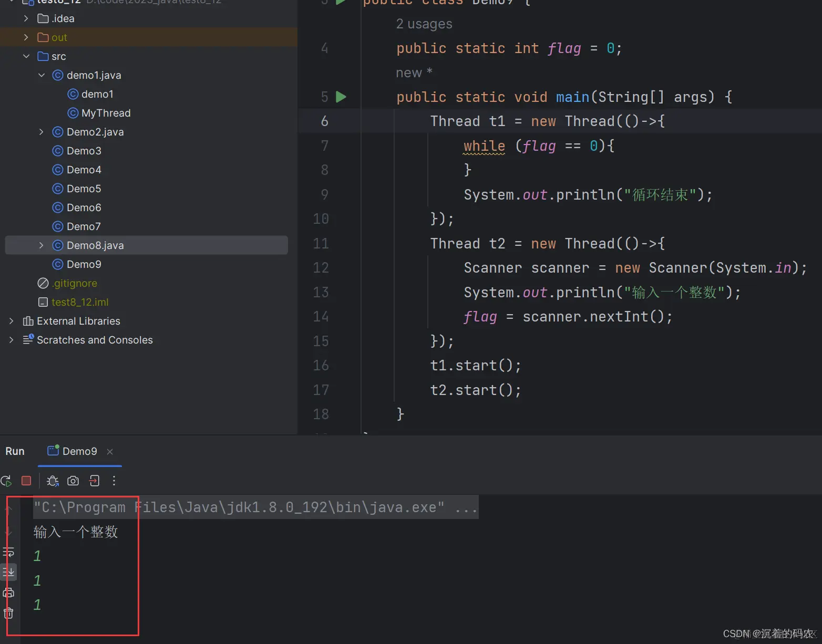Click the debug bug icon in Run toolbar
822x644 pixels.
pos(53,481)
